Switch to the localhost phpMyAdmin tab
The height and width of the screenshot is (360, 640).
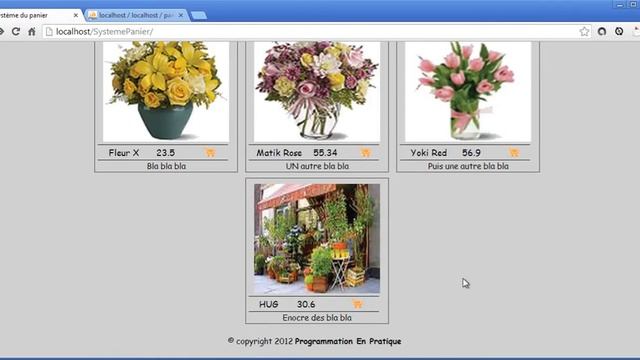click(136, 15)
